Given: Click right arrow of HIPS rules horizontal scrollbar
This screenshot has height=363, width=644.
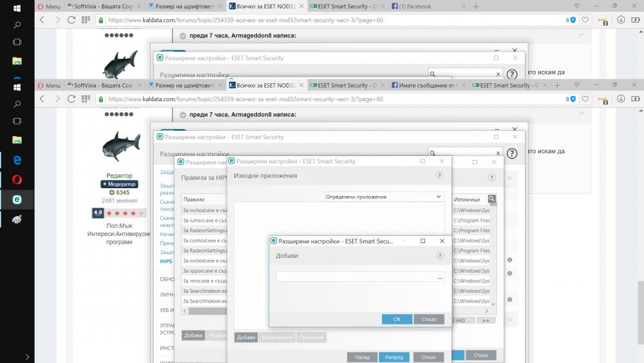Looking at the screenshot, I should point(487,311).
